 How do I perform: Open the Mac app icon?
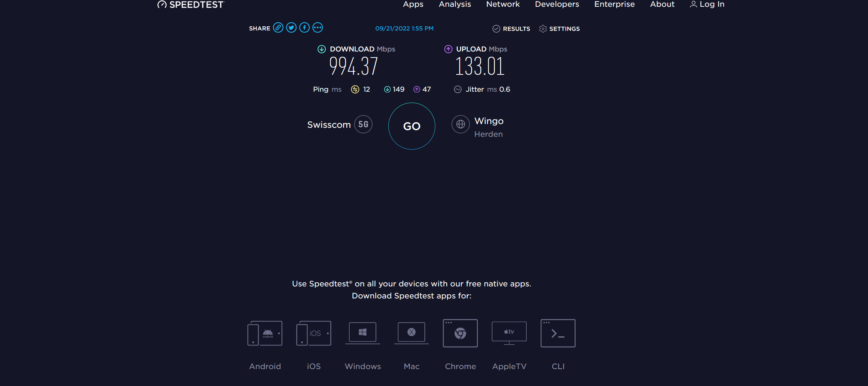(412, 333)
